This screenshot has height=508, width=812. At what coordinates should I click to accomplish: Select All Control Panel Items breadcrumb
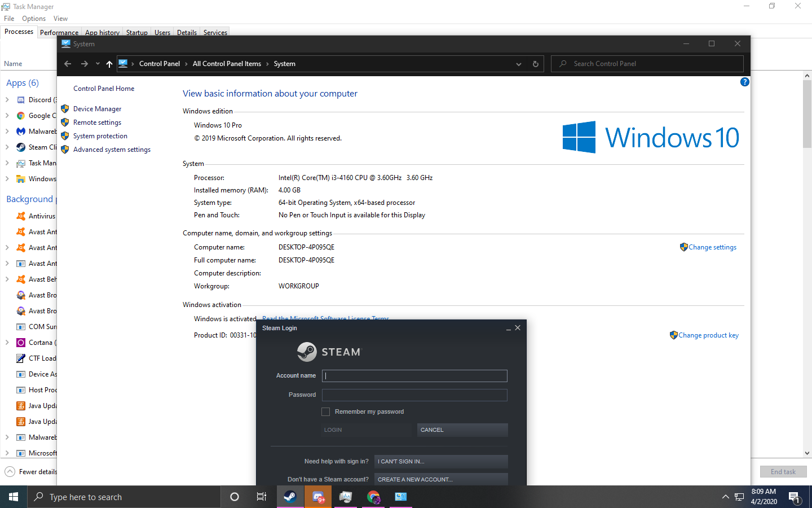click(227, 64)
